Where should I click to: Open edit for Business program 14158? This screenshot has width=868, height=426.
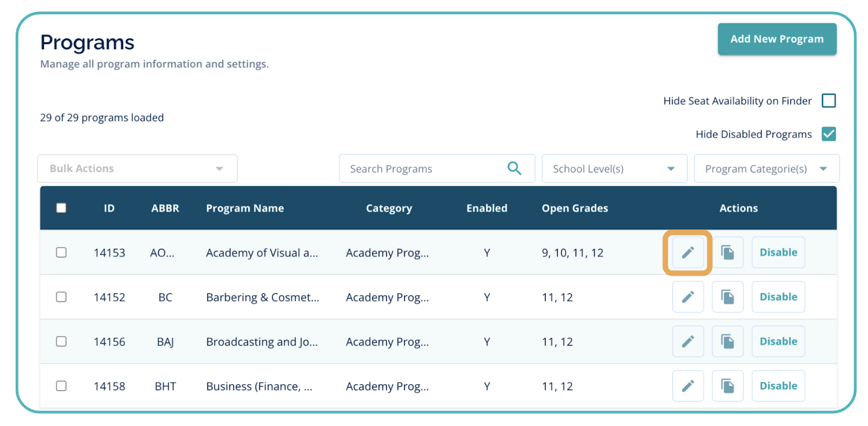coord(687,386)
